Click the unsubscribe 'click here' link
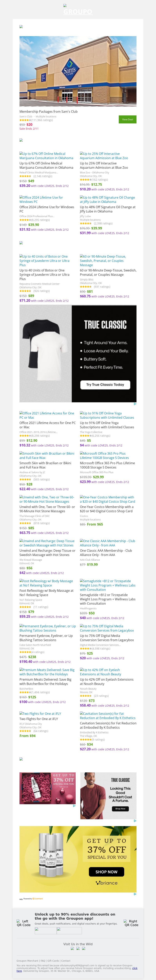The height and width of the screenshot is (980, 156). [135, 968]
